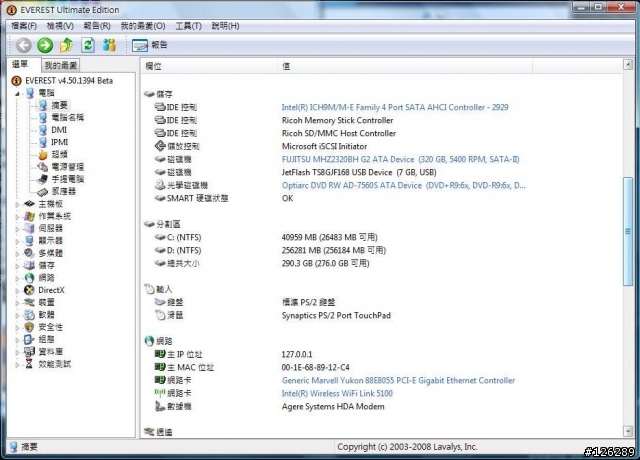
Task: Select the 電腦 computer tree icon
Action: 30,93
